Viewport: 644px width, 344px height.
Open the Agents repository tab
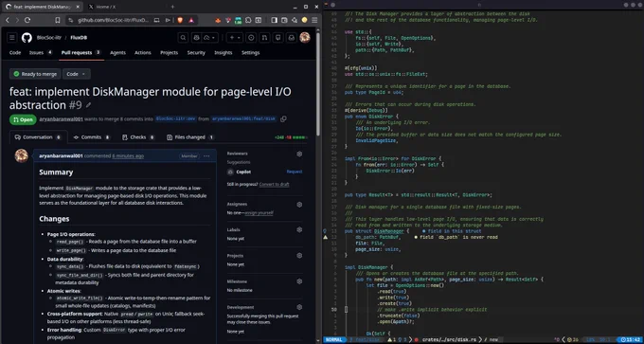click(x=117, y=53)
